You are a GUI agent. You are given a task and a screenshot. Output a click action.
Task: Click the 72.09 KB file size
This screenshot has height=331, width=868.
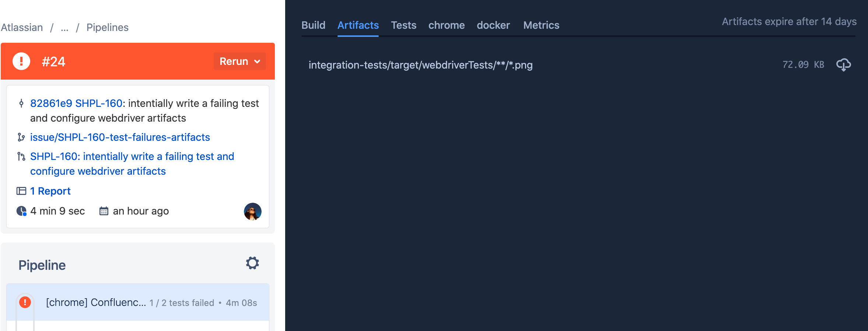tap(803, 65)
